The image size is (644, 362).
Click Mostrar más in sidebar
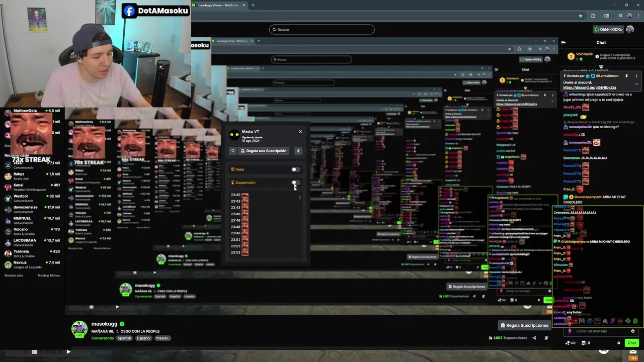pyautogui.click(x=14, y=276)
